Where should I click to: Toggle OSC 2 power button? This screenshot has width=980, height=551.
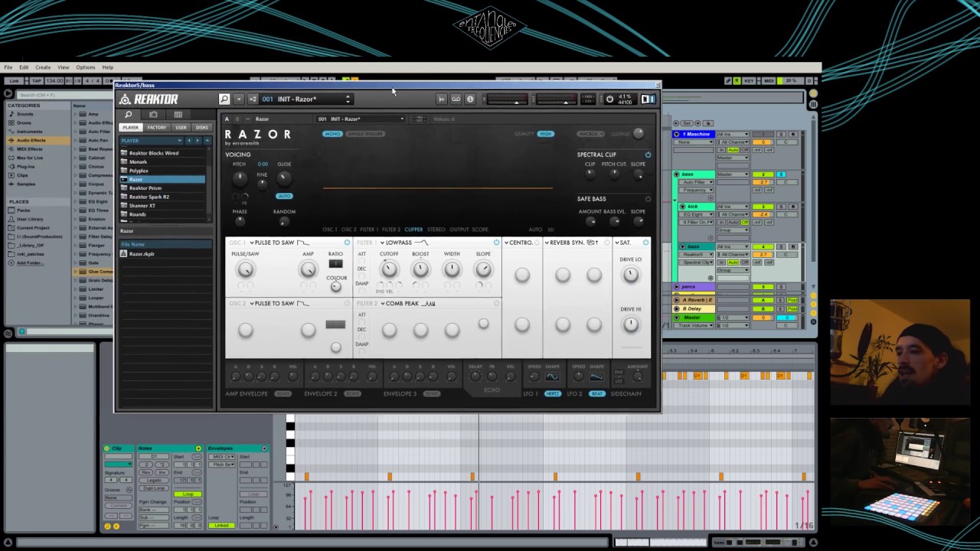click(x=347, y=304)
